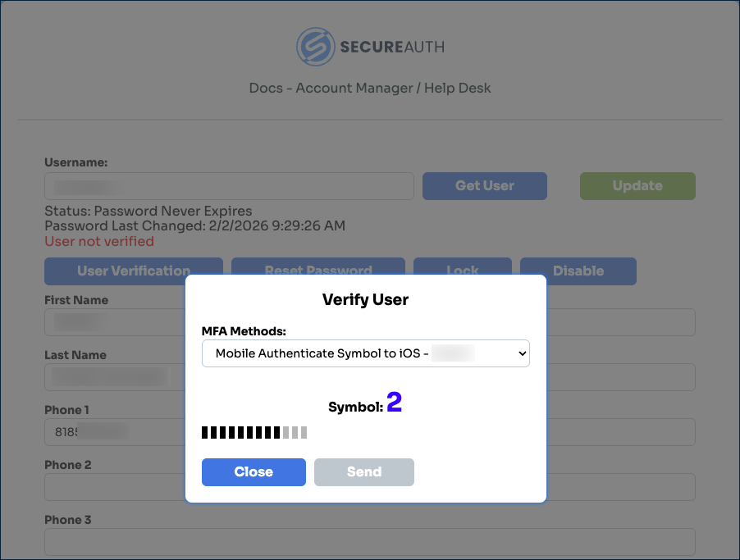This screenshot has width=740, height=560.
Task: Click the blue symbol number 2
Action: pos(394,403)
